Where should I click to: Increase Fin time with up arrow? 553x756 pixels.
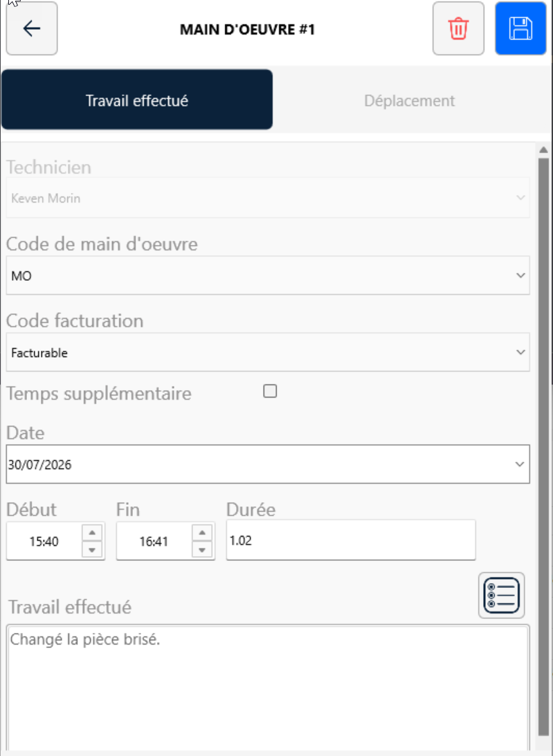tap(202, 533)
